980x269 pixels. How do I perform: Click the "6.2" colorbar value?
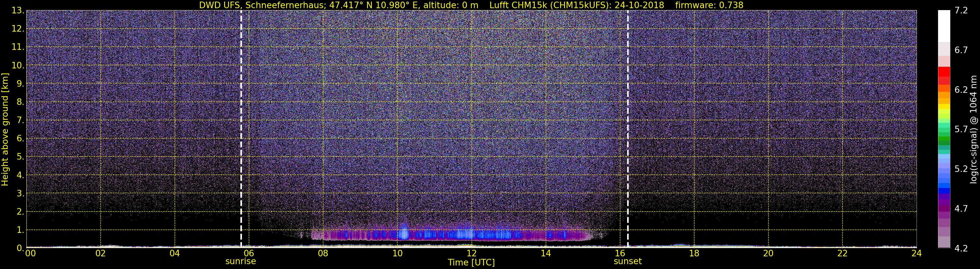pyautogui.click(x=961, y=90)
